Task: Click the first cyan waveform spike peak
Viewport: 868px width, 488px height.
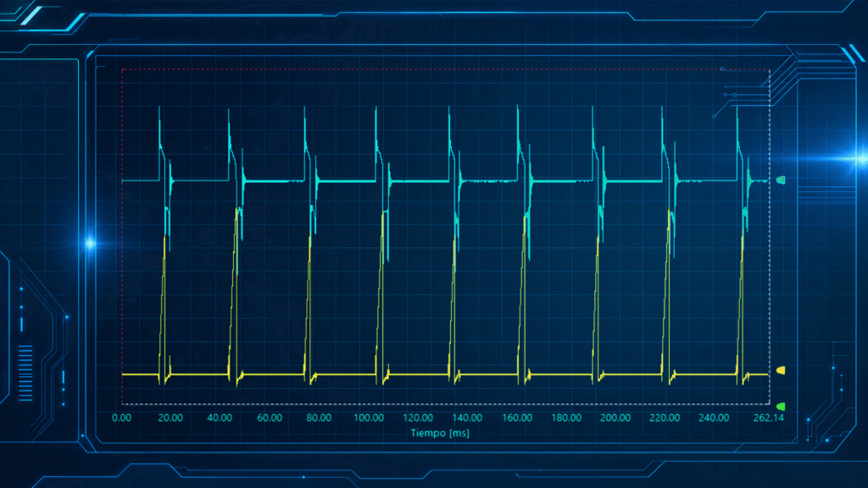Action: point(159,108)
